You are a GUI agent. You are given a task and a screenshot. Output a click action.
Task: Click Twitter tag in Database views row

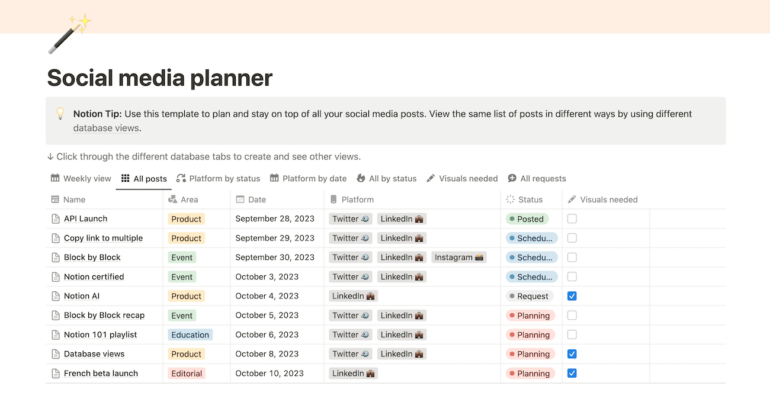(350, 354)
